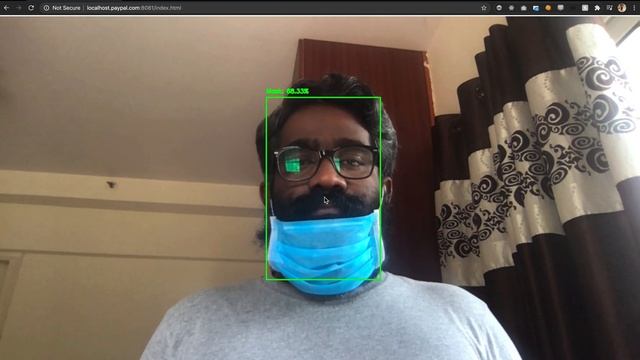Viewport: 640px width, 360px height.
Task: Click the house-shaped extension icon in toolbar
Action: coord(524,8)
